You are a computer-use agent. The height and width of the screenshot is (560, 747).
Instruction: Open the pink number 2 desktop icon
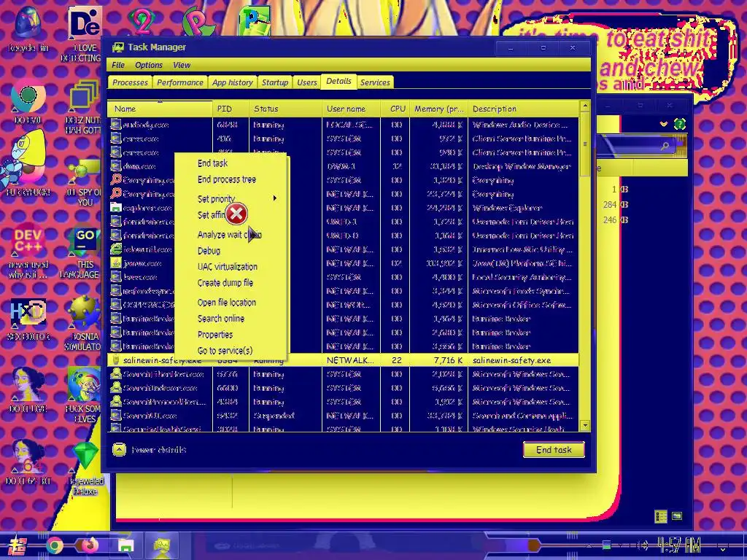[142, 20]
